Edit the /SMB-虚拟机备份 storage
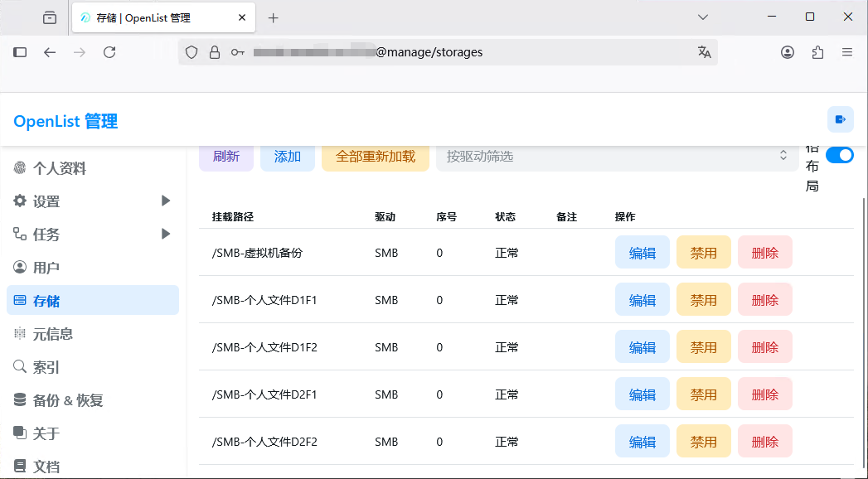The image size is (868, 479). [642, 253]
